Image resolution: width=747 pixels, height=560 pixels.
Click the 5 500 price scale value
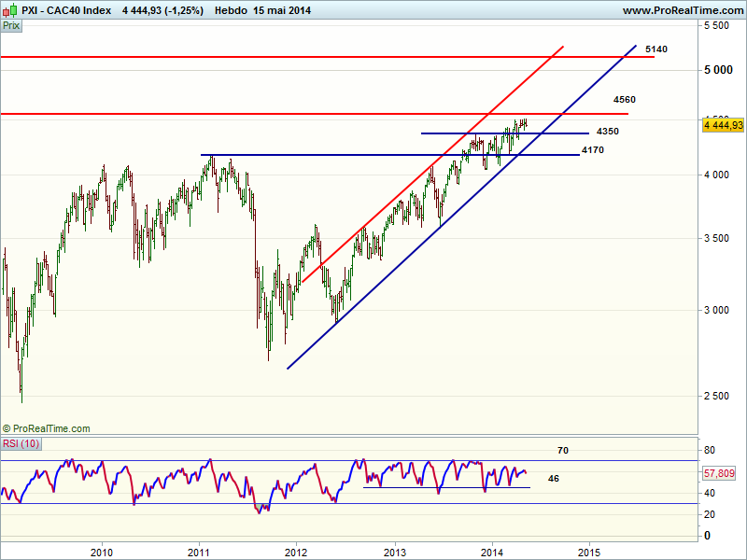coord(717,27)
